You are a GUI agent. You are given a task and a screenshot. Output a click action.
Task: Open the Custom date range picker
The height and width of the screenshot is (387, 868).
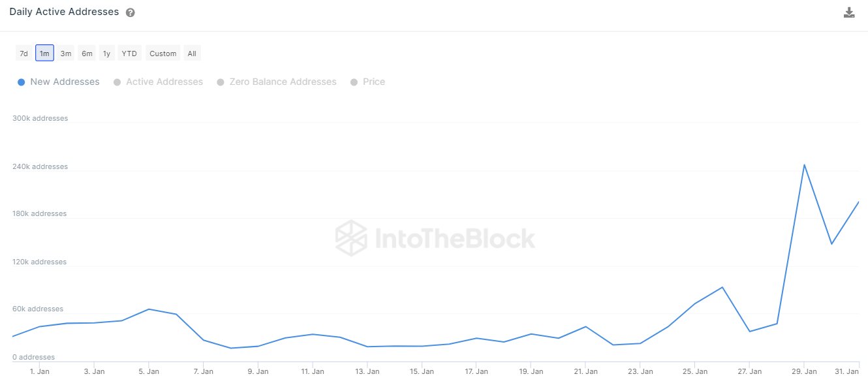tap(163, 54)
